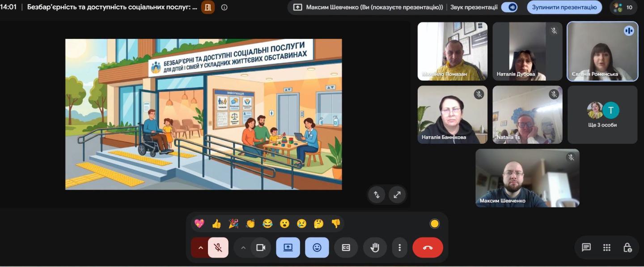Show participants list with count 10

click(623, 7)
